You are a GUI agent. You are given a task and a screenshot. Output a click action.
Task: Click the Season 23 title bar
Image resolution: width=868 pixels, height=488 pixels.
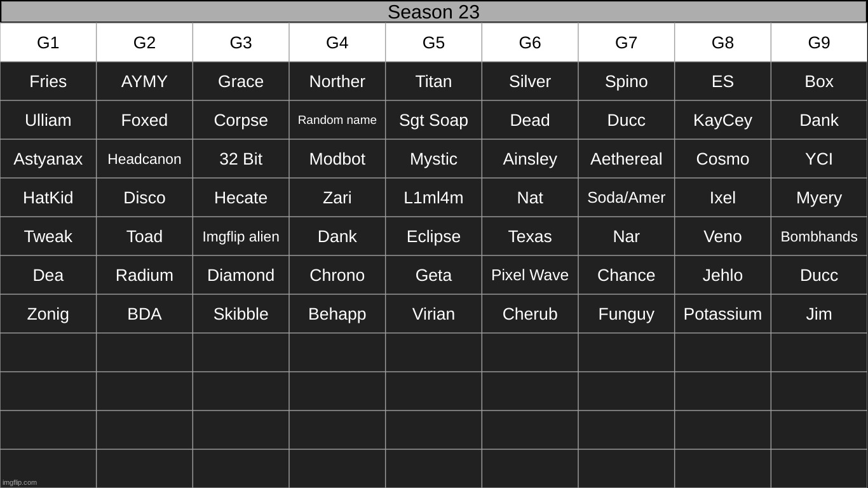click(x=433, y=12)
